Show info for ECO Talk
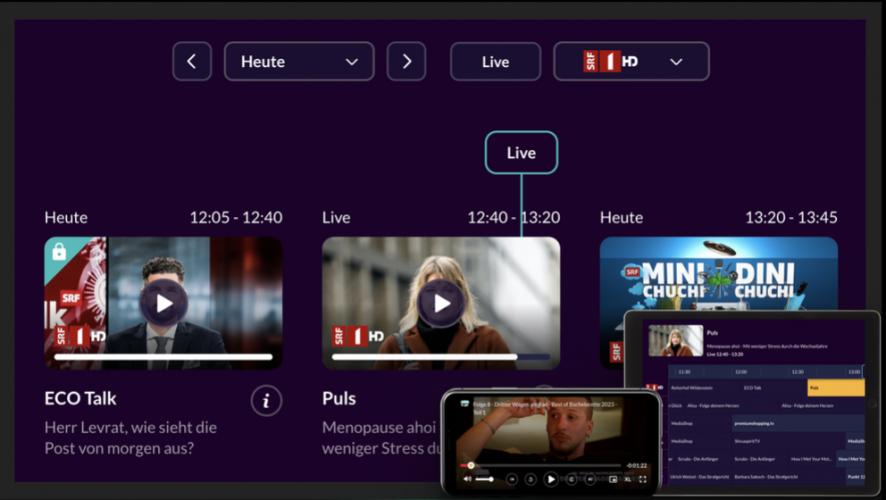This screenshot has height=500, width=886. click(266, 401)
